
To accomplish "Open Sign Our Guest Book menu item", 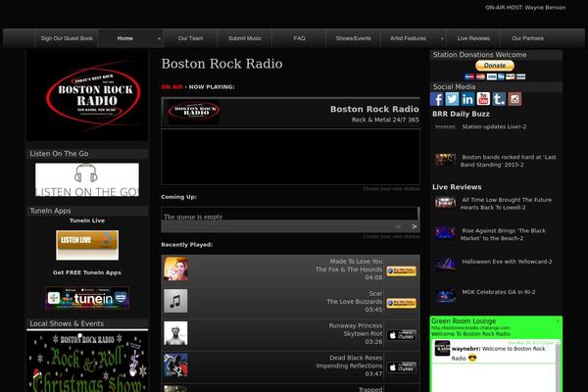I will (67, 38).
